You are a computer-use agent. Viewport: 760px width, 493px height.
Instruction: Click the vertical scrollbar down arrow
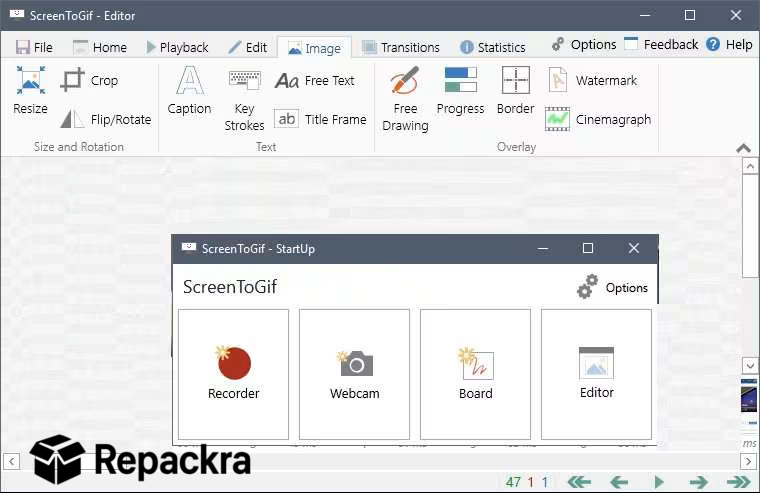click(750, 366)
